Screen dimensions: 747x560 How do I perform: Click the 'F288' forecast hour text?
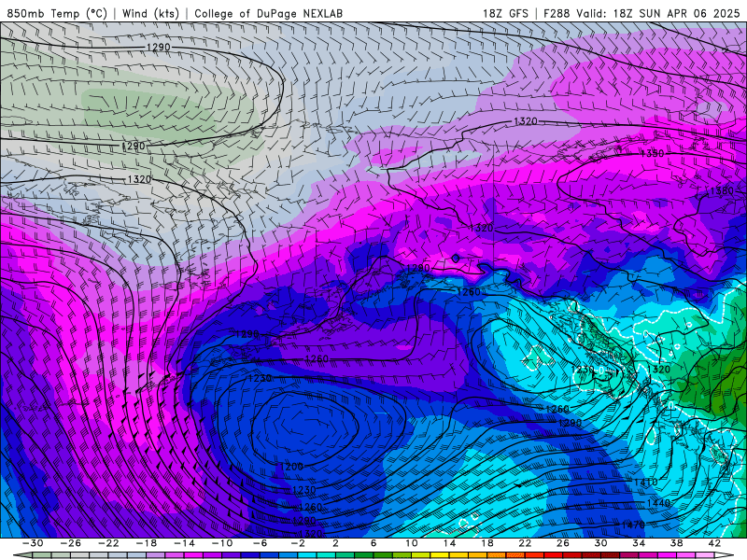557,13
